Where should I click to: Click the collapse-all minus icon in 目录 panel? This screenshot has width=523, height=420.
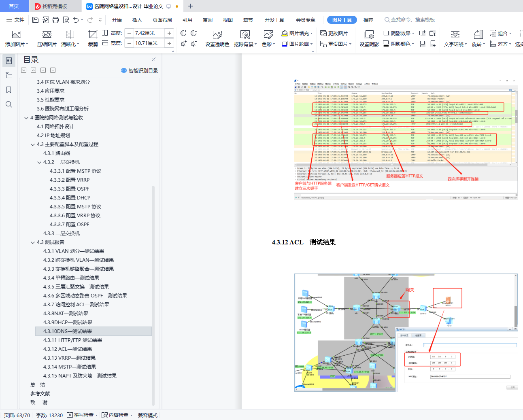53,70
